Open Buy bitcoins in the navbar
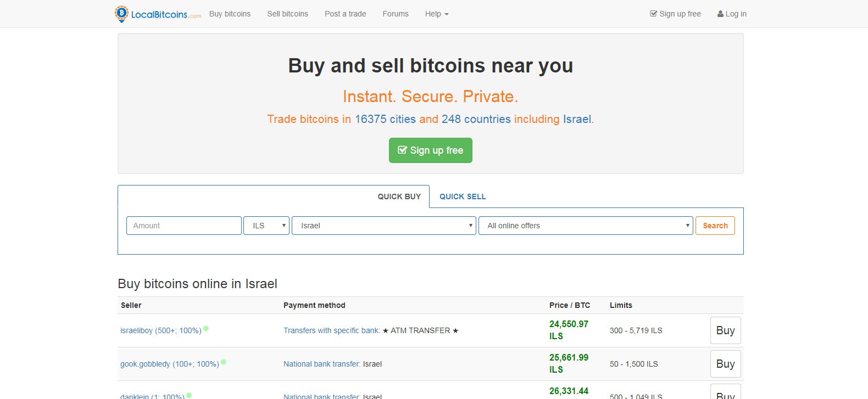This screenshot has height=399, width=868. point(230,14)
